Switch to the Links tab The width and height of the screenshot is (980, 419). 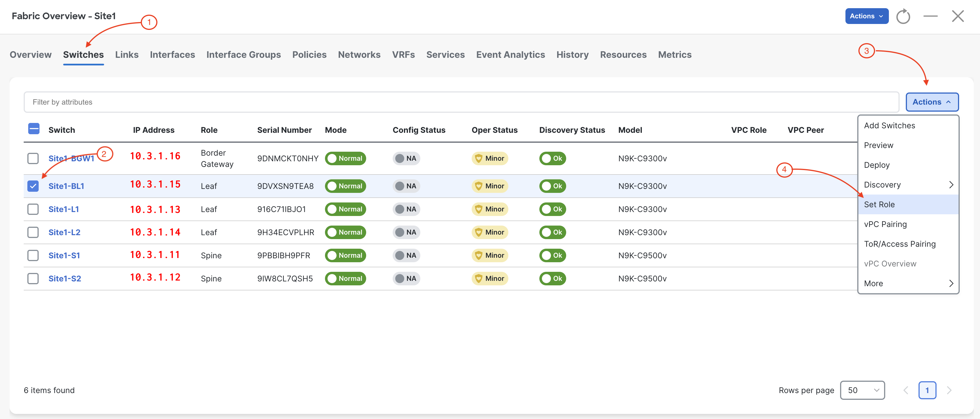click(x=127, y=55)
